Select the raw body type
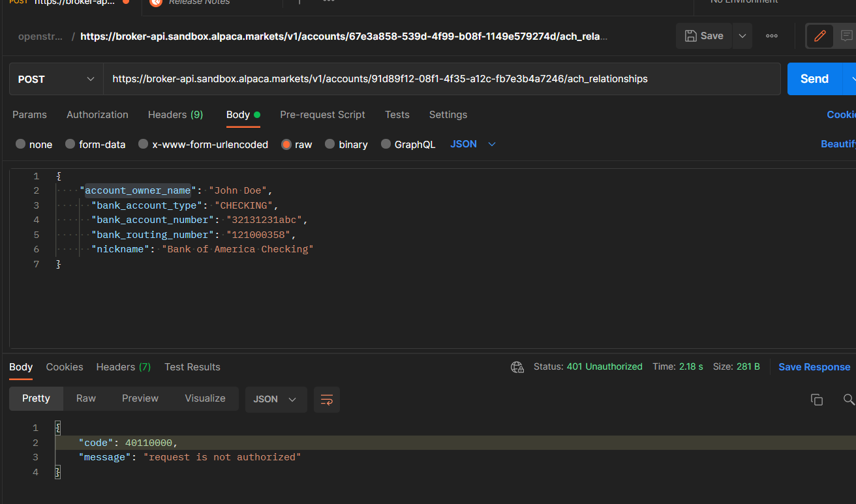856x504 pixels. click(297, 145)
